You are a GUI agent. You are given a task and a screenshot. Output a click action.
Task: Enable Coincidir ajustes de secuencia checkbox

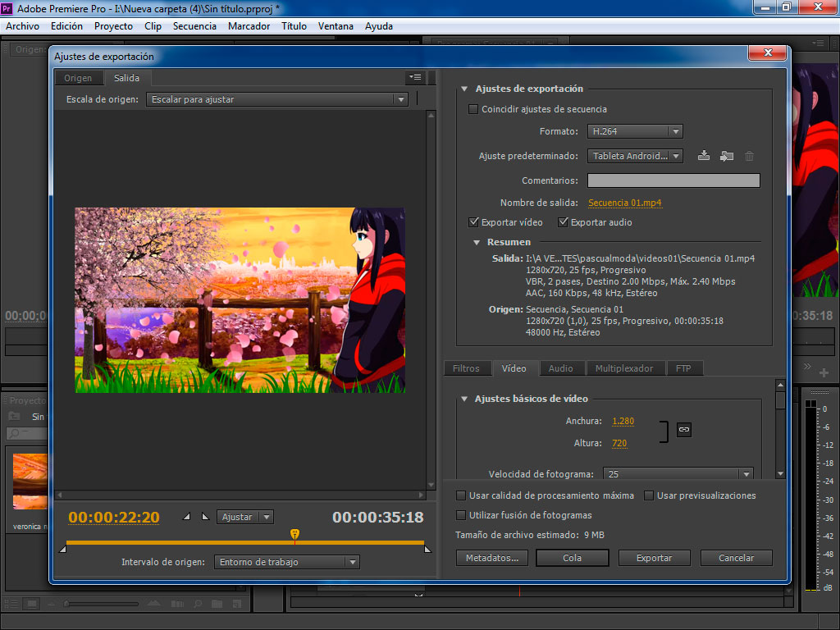point(473,109)
